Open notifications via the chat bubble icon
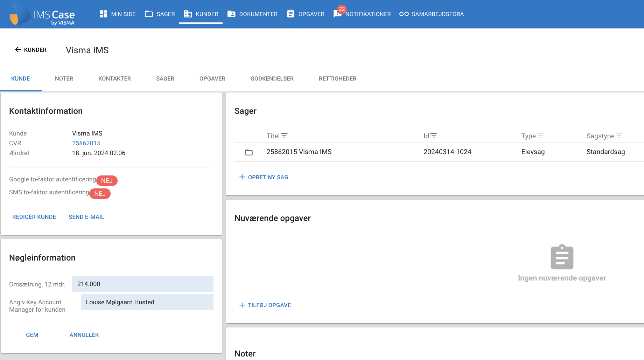644x360 pixels. click(x=337, y=14)
